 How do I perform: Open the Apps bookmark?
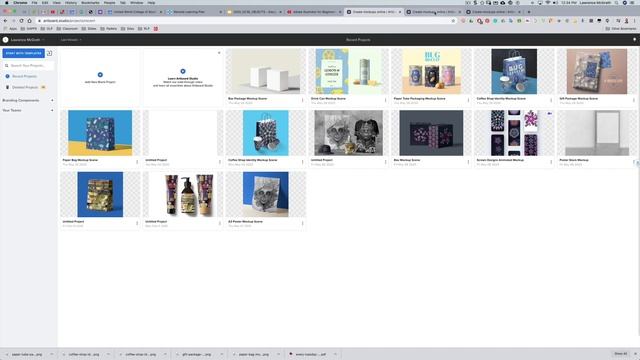click(11, 29)
